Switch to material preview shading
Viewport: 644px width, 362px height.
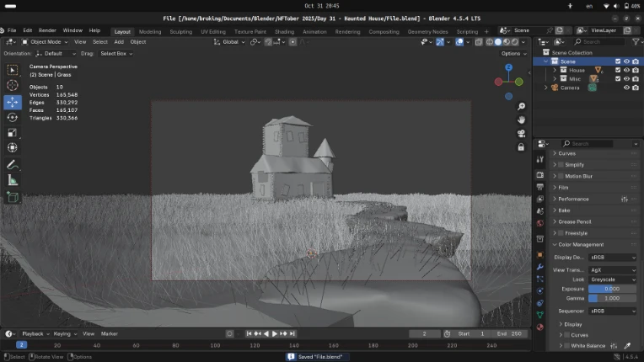click(x=507, y=42)
